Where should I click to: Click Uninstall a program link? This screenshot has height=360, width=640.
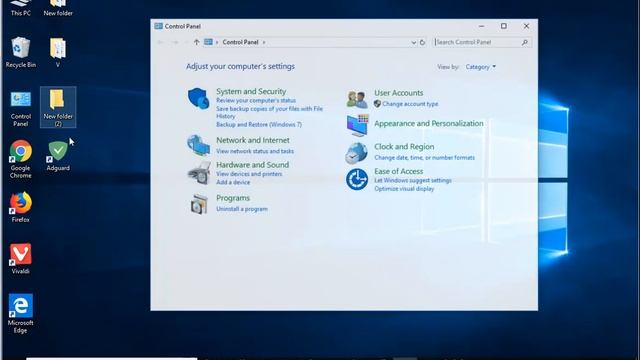242,209
